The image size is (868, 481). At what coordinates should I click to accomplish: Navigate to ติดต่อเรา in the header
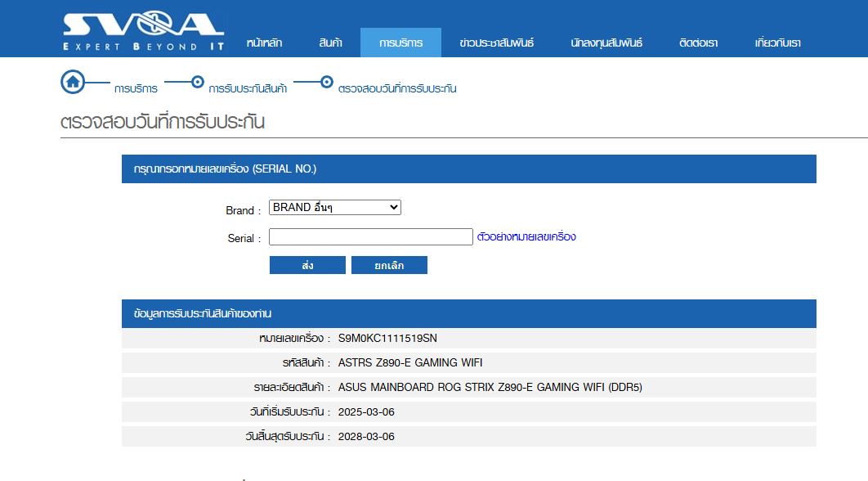pyautogui.click(x=698, y=43)
